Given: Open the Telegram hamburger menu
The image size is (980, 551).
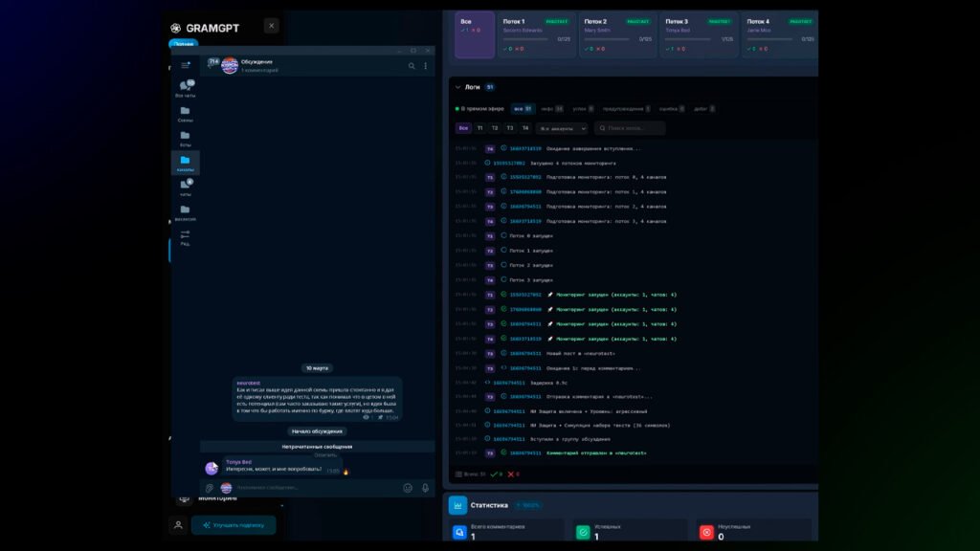Looking at the screenshot, I should point(185,65).
